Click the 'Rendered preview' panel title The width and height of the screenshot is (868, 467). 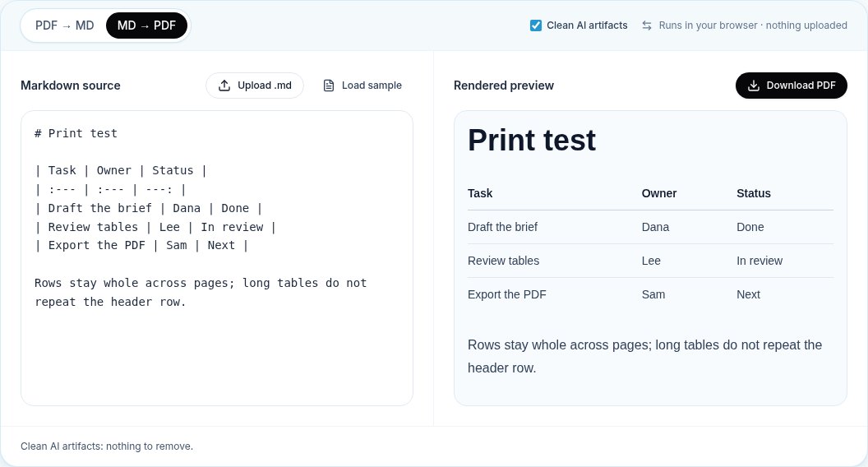[x=504, y=86]
